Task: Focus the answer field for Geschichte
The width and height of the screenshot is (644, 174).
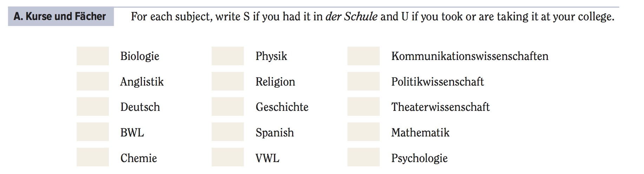Action: (228, 107)
